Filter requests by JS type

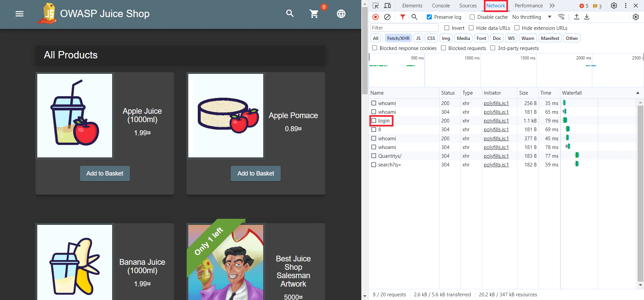[418, 38]
